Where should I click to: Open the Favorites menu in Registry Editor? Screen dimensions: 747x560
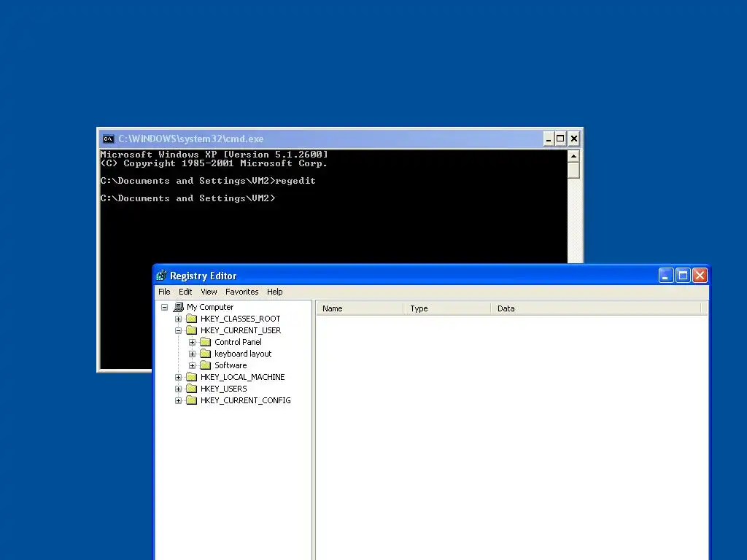242,292
